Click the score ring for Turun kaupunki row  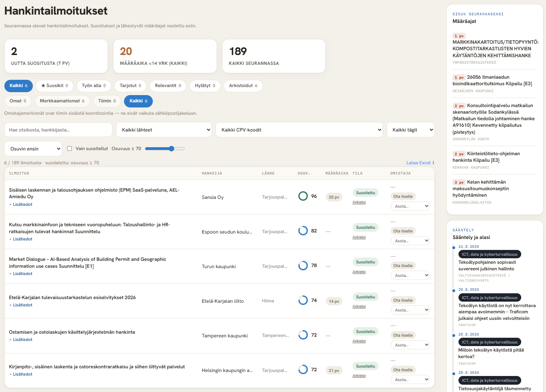[x=303, y=265]
